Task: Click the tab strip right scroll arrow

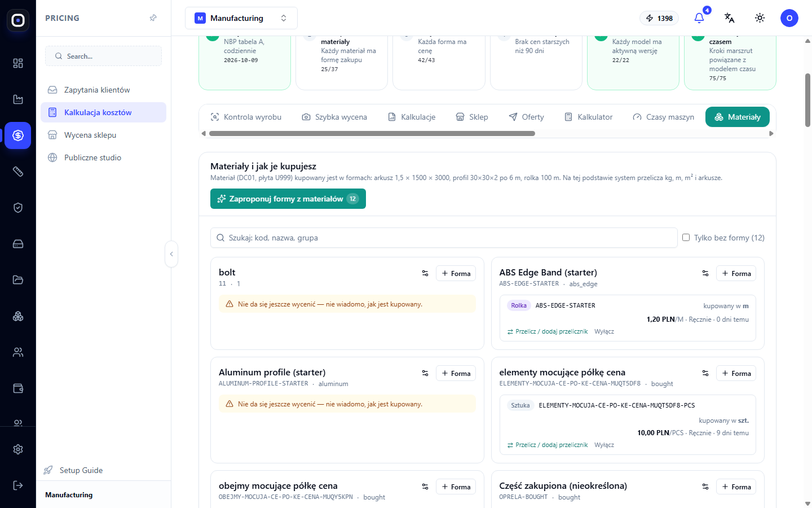Action: 771,134
